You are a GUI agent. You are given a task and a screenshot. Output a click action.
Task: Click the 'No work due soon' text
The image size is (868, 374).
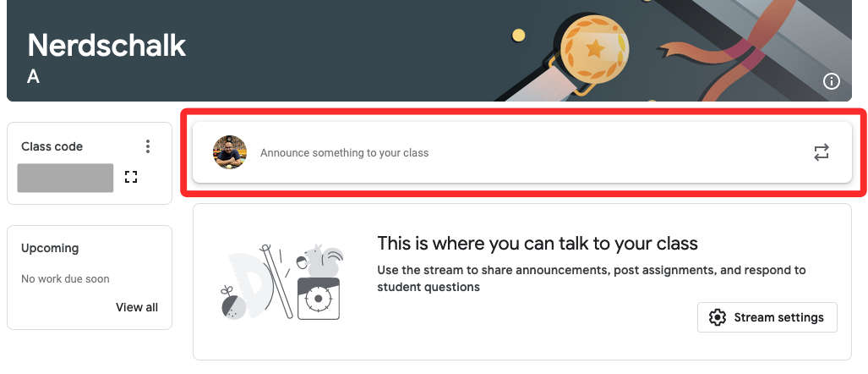point(65,278)
